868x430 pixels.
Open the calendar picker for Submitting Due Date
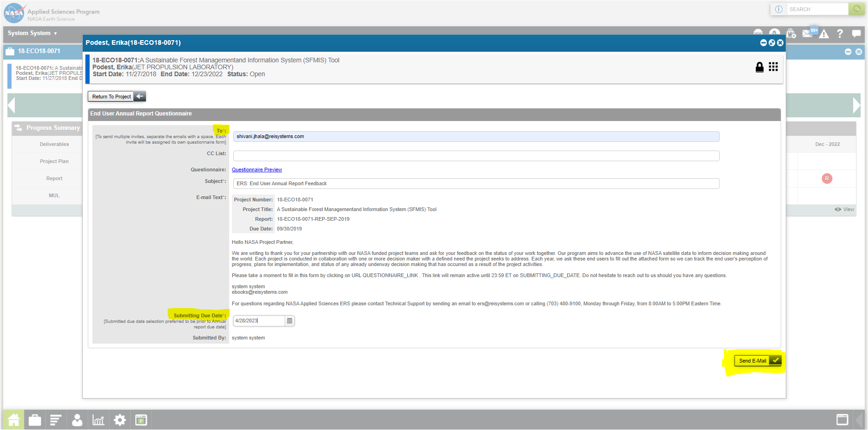pyautogui.click(x=290, y=321)
